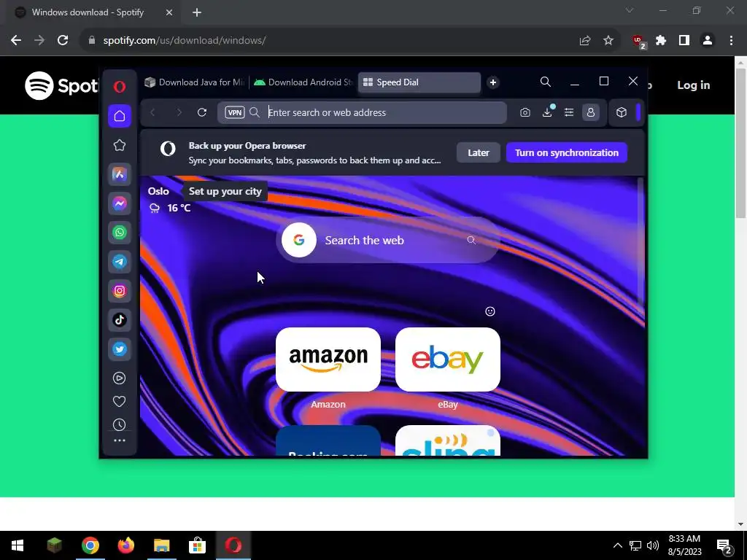The height and width of the screenshot is (560, 747).
Task: Open uBlock Origin extension icon
Action: click(x=638, y=41)
